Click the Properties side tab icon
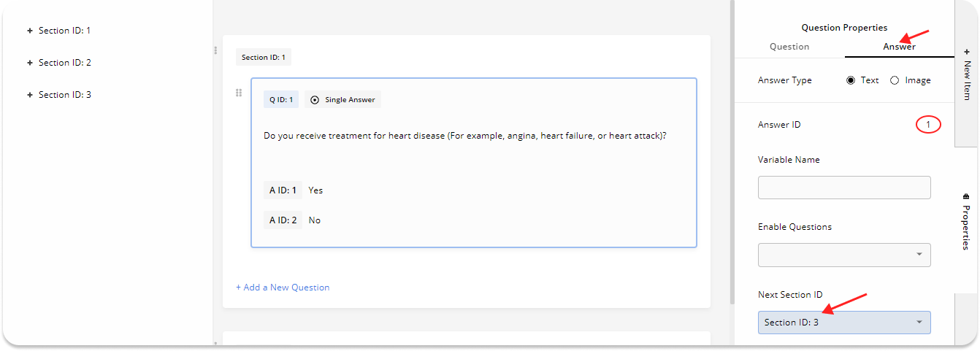Screen dimensions: 980x351 click(967, 196)
